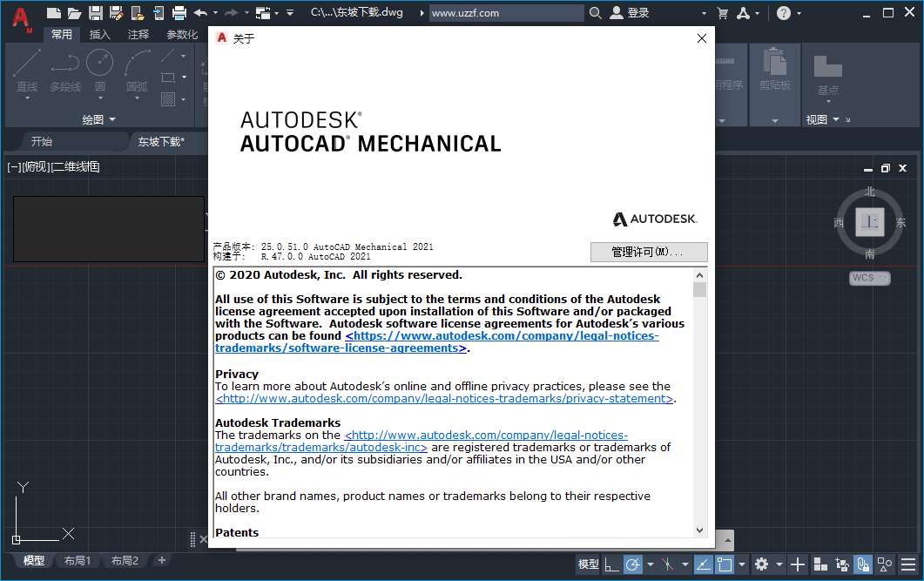Toggle the annotation monitor plus icon
The width and height of the screenshot is (924, 581).
pyautogui.click(x=798, y=564)
